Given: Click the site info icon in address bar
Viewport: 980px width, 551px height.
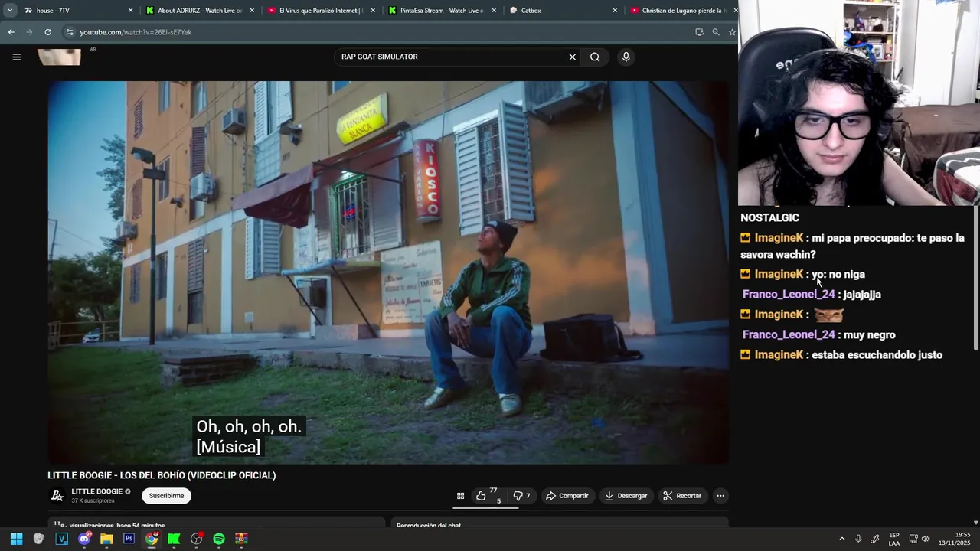Looking at the screenshot, I should tap(70, 32).
